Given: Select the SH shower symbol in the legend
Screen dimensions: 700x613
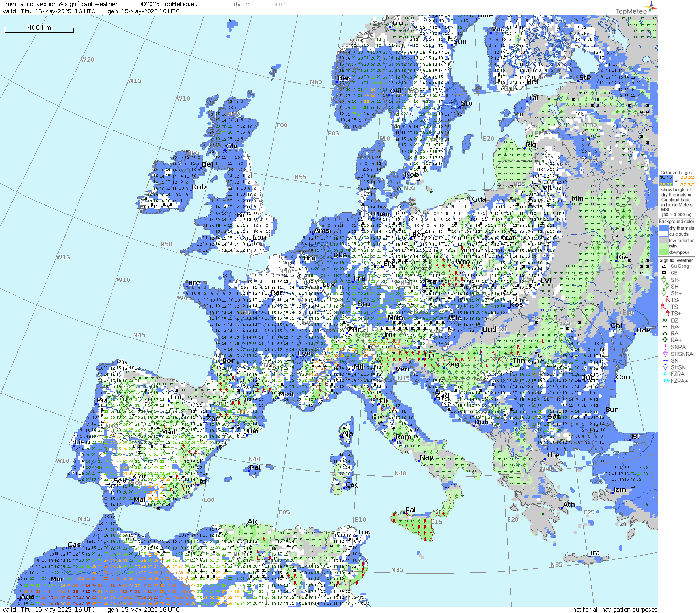Looking at the screenshot, I should 666,287.
